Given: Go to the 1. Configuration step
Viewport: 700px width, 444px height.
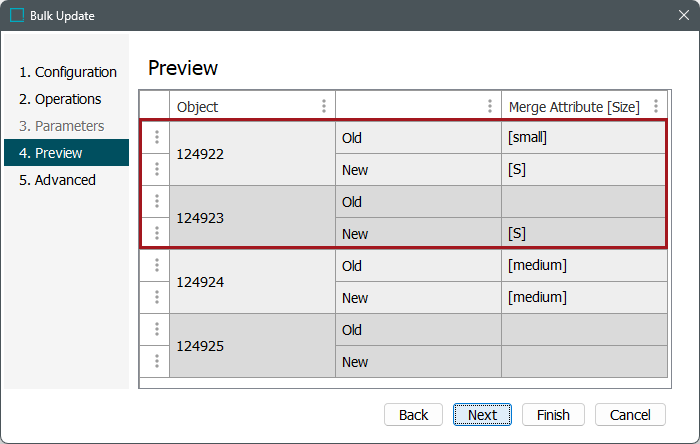Looking at the screenshot, I should (68, 72).
